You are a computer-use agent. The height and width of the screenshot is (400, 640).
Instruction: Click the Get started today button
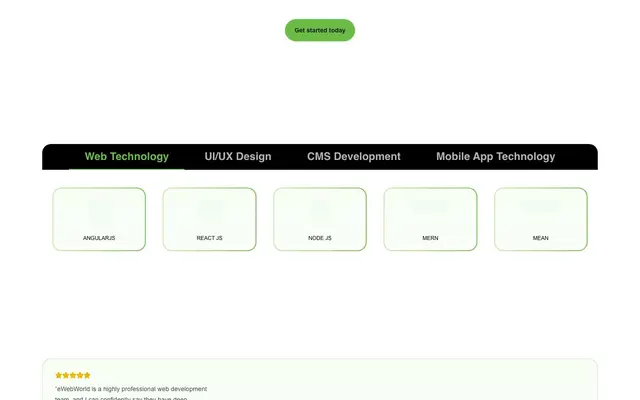pos(320,30)
